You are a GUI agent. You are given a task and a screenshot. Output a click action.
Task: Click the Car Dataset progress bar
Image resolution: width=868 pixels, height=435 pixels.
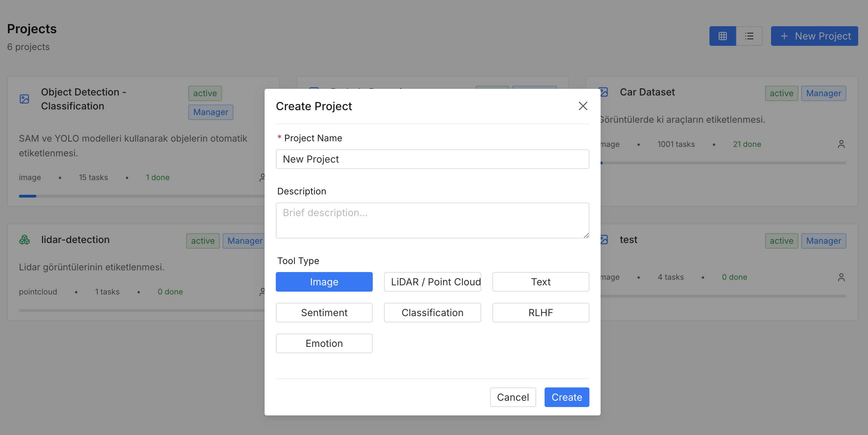coord(723,163)
